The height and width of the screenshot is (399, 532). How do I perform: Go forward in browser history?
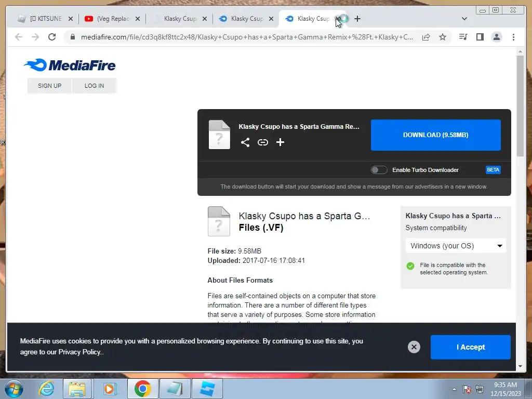coord(35,37)
